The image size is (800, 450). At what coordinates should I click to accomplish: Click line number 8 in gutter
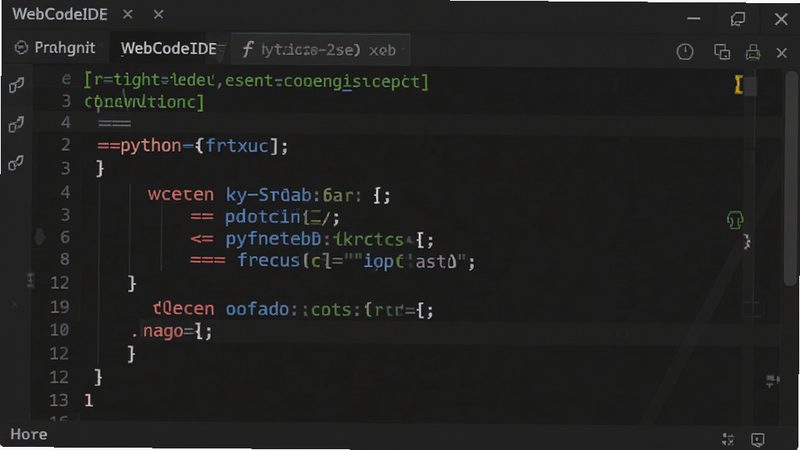coord(65,259)
